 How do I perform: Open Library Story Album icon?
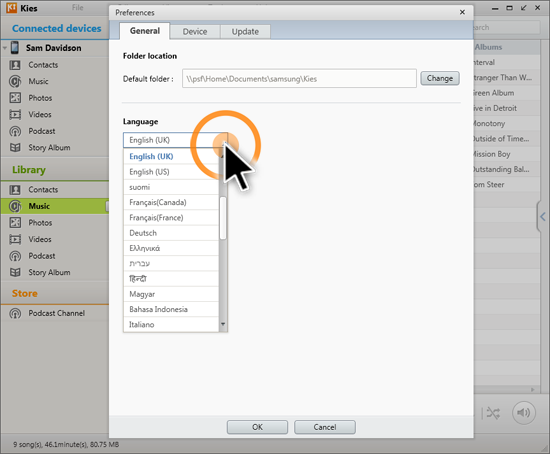(15, 272)
